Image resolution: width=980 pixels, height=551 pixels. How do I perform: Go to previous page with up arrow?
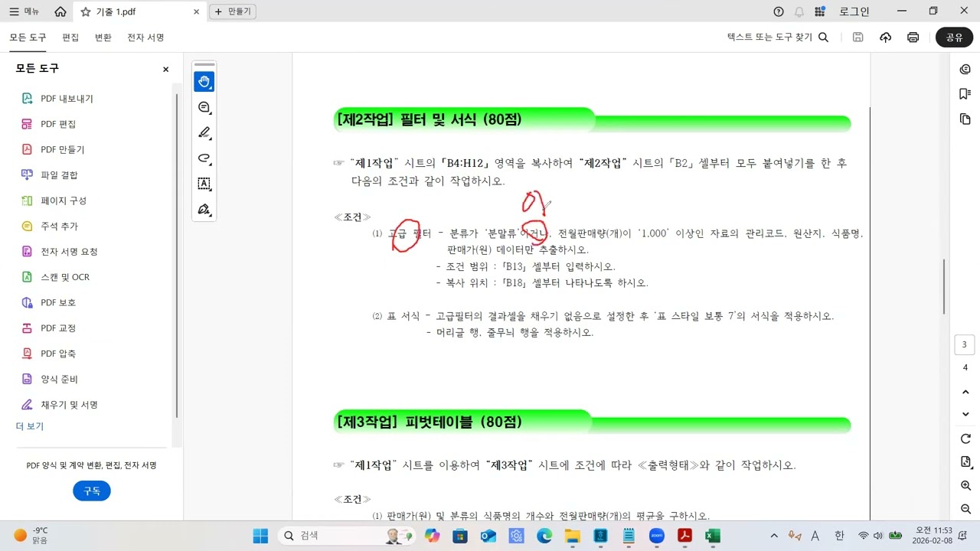[965, 392]
